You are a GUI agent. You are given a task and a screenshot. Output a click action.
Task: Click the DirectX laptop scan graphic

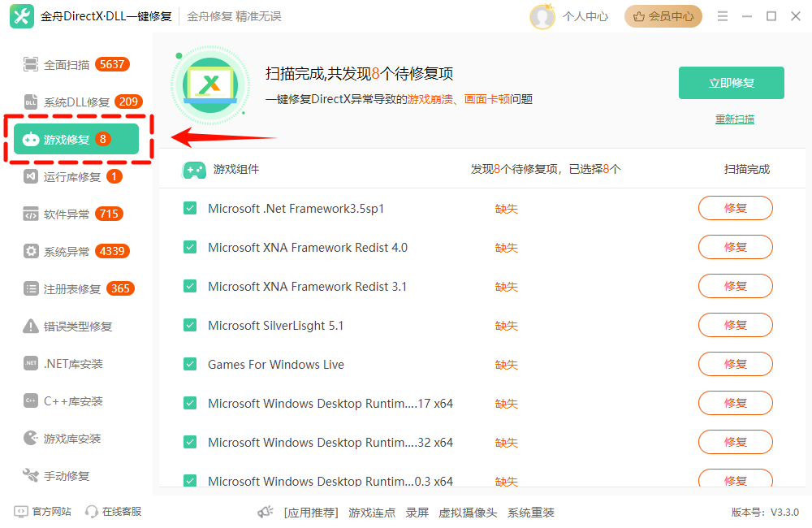[x=209, y=85]
